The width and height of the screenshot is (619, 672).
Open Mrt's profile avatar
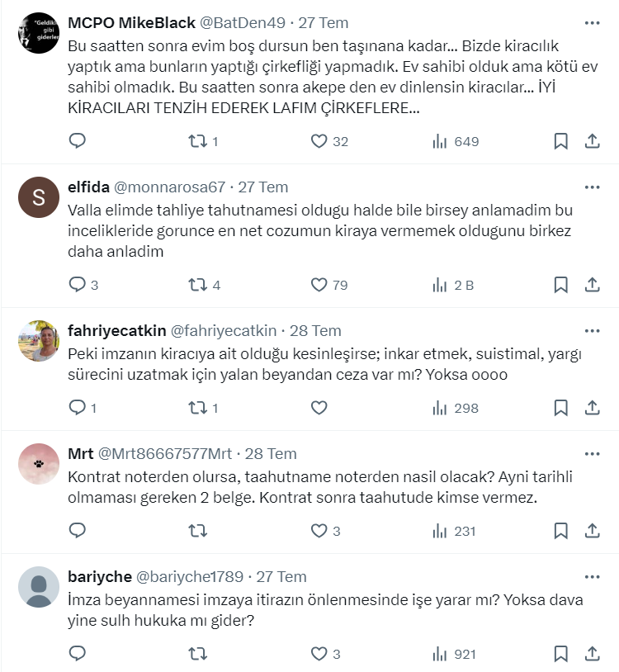click(x=39, y=464)
